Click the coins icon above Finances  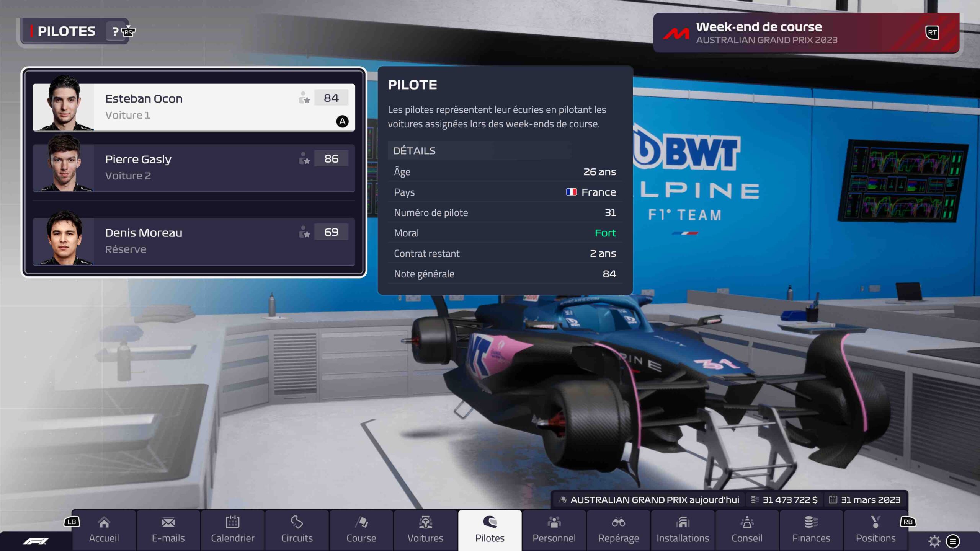point(811,522)
